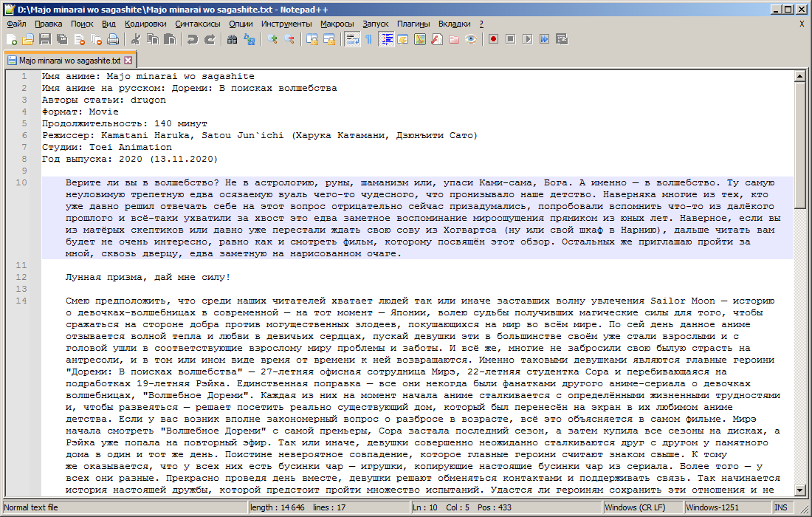Screen dimensions: 812x517
Task: Stop macro recording with the square stop icon
Action: point(512,39)
